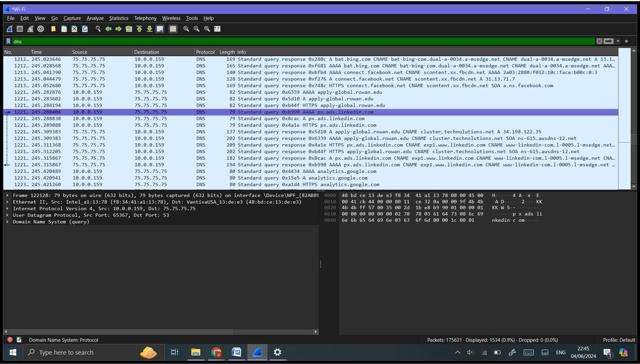The image size is (640, 364).
Task: Zoom in on the packet list text
Action: (186, 29)
